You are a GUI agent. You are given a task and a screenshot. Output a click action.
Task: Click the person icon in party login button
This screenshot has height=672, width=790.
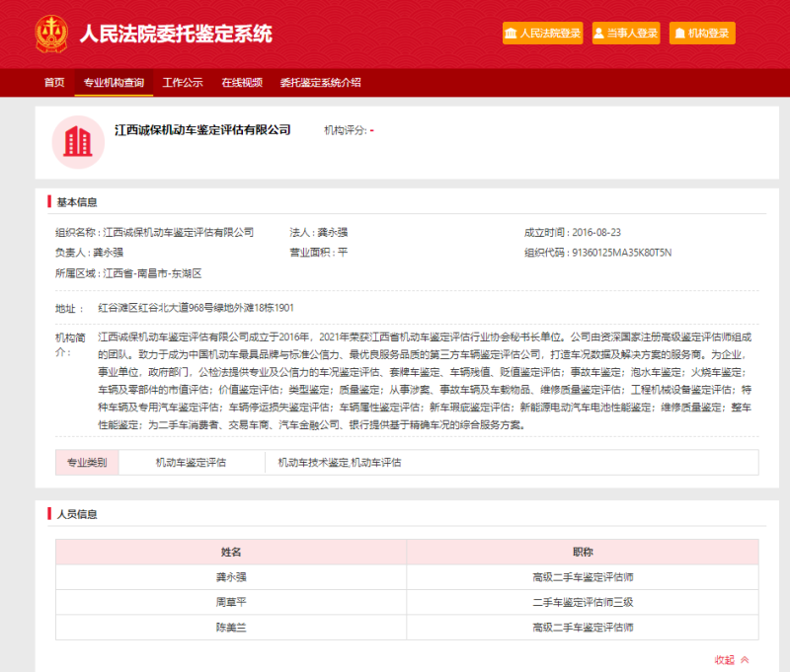click(599, 34)
